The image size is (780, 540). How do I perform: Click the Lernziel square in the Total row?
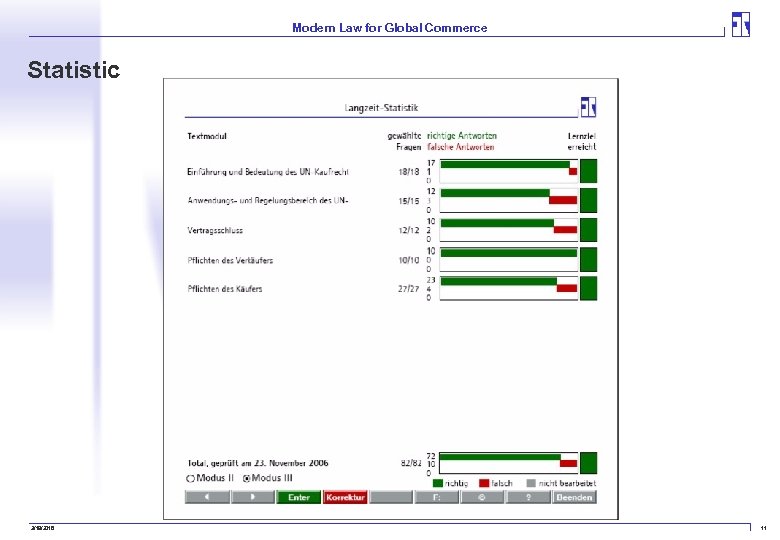tap(588, 462)
